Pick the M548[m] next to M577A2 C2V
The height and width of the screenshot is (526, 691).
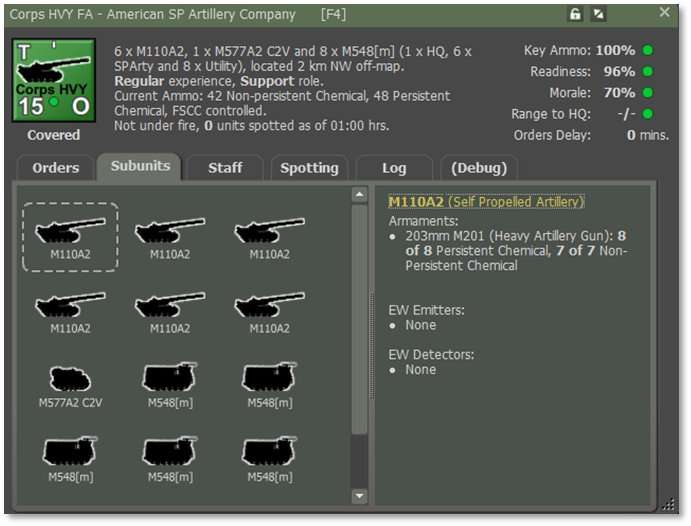pyautogui.click(x=169, y=383)
